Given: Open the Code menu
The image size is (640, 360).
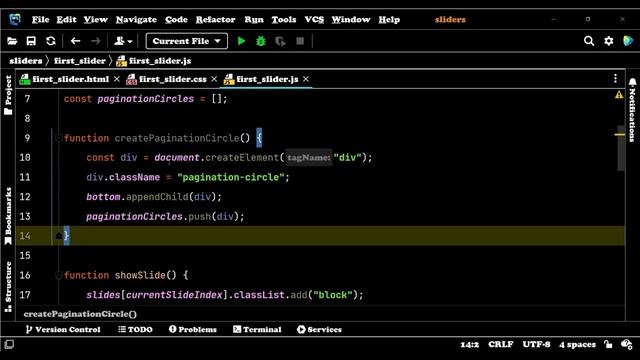Looking at the screenshot, I should pyautogui.click(x=176, y=20).
